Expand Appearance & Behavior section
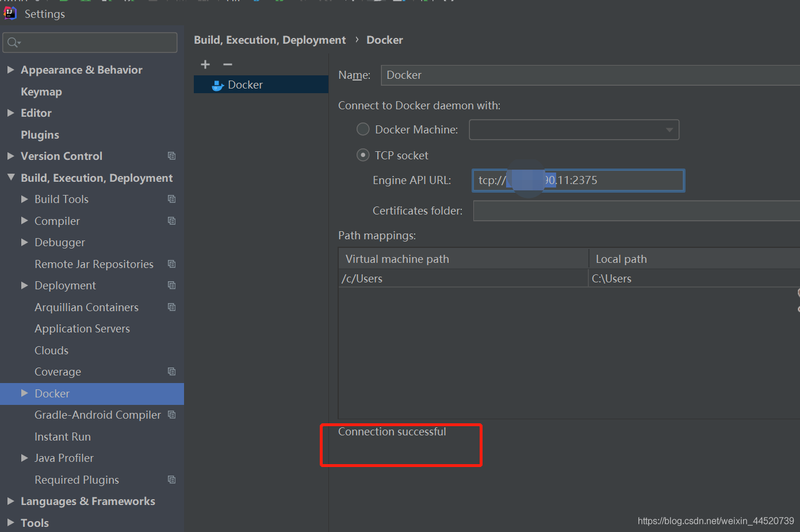The height and width of the screenshot is (532, 800). [10, 70]
